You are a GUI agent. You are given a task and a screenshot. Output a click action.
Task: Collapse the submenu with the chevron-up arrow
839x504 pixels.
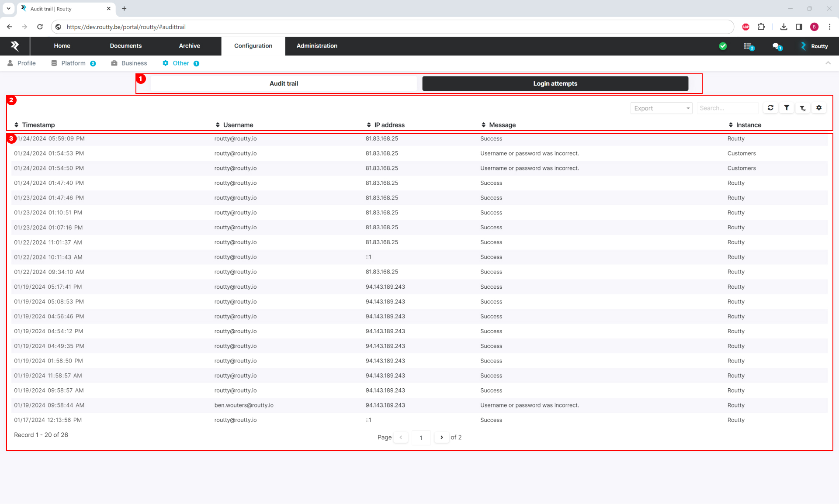pos(828,63)
